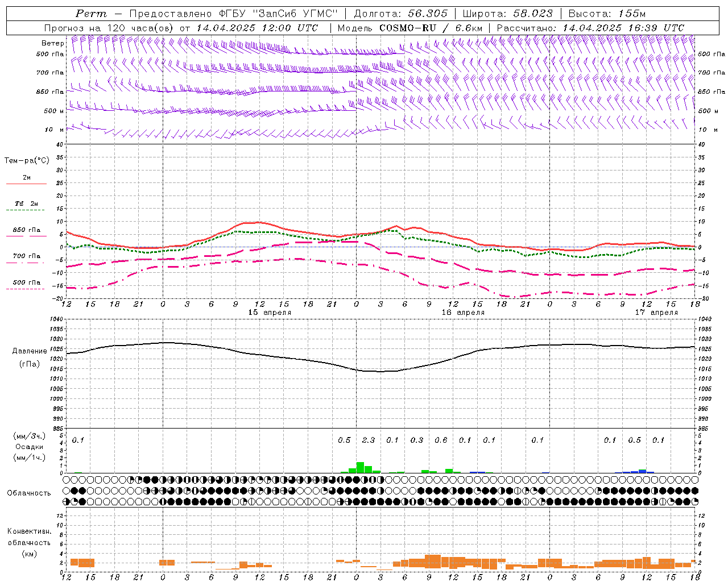Click the forecast start "14.04.2025 12:00 UTC"
This screenshot has height=582, width=728.
tap(257, 28)
